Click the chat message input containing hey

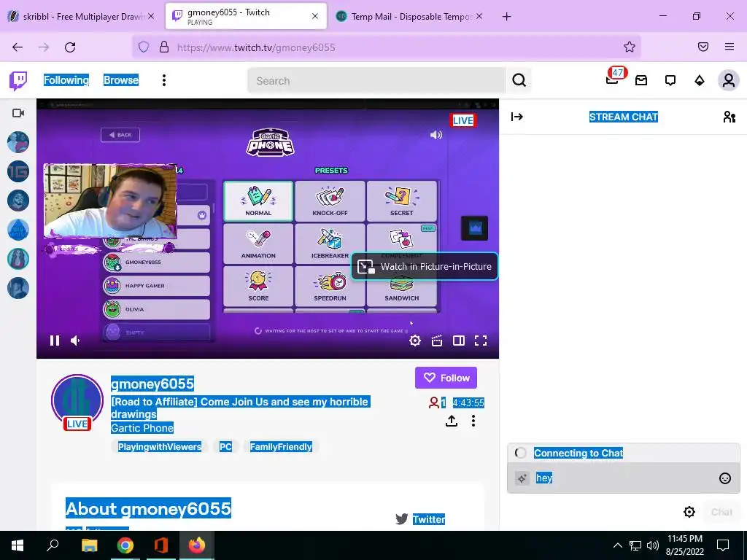[623, 478]
